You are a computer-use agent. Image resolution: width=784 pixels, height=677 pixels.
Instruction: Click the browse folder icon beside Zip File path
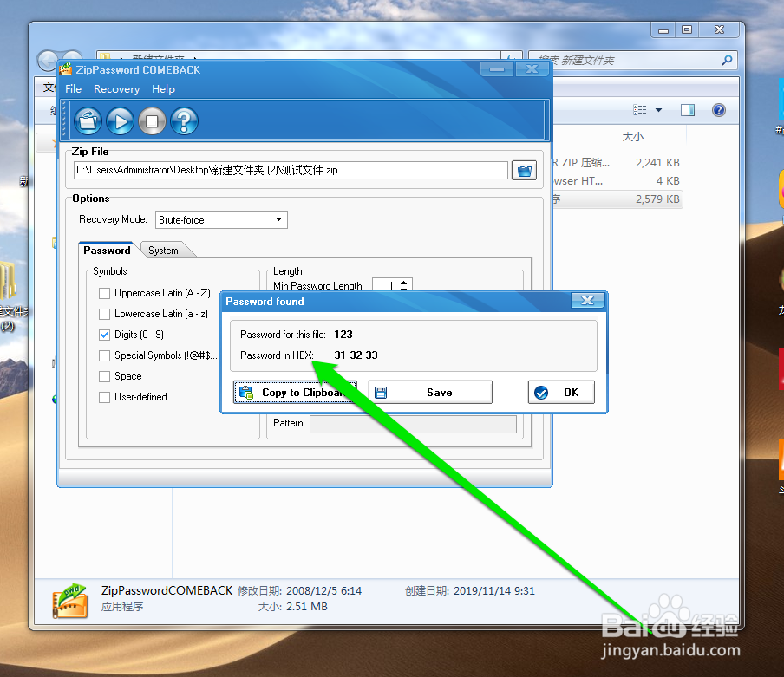[524, 171]
